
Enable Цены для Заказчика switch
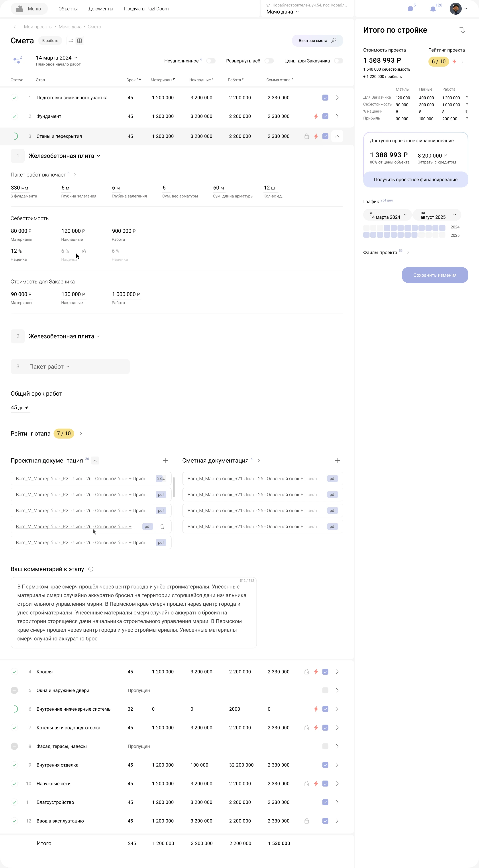(x=338, y=61)
